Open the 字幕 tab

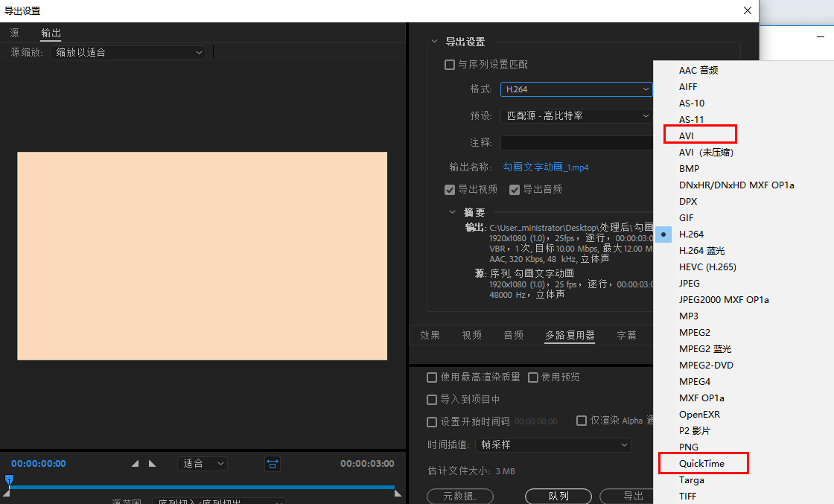click(x=626, y=335)
